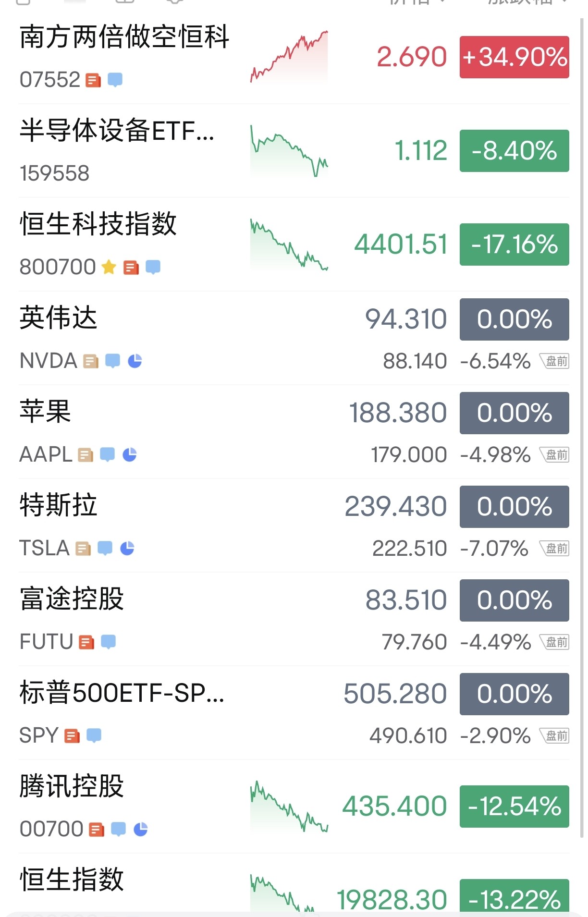Click the orange news icon beside FUTU
The height and width of the screenshot is (917, 588).
tap(86, 642)
